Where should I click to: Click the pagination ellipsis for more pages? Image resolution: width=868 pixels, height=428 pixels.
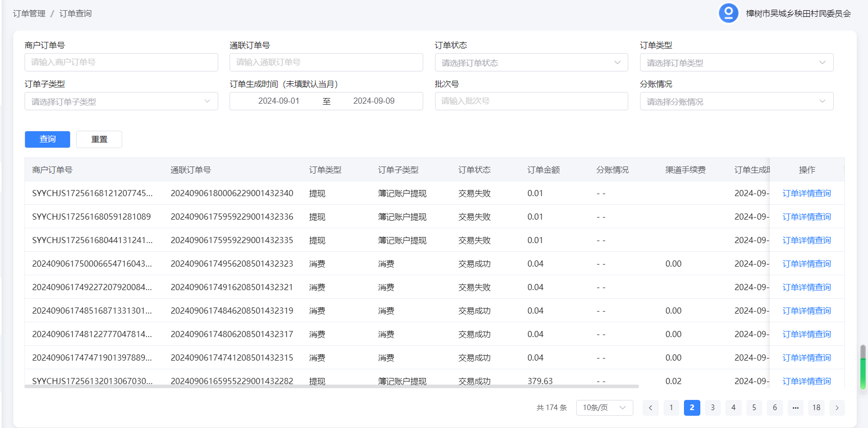[x=795, y=408]
